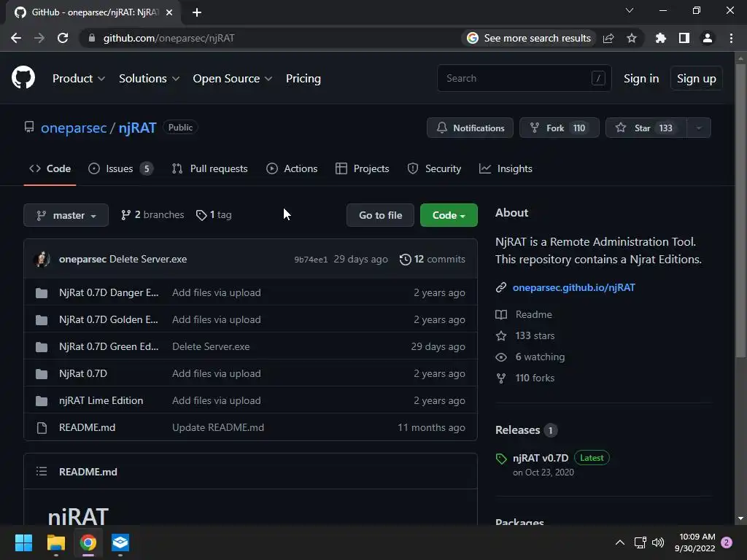The image size is (747, 560).
Task: Click the folder icon for NjRat 0.7D Danger
Action: 42,293
